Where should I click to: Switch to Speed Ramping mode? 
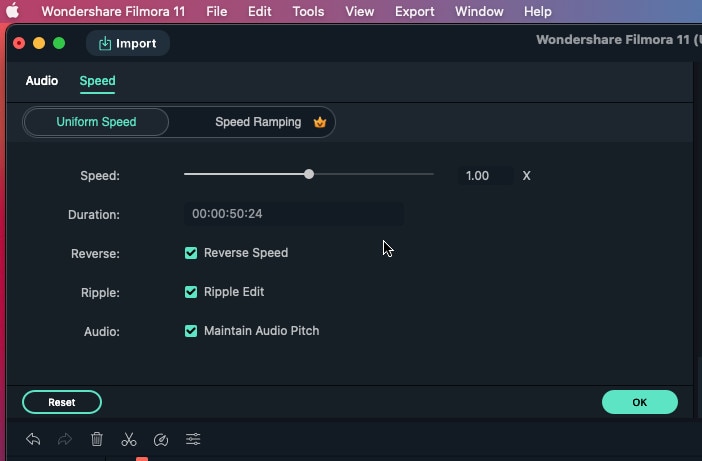click(258, 122)
